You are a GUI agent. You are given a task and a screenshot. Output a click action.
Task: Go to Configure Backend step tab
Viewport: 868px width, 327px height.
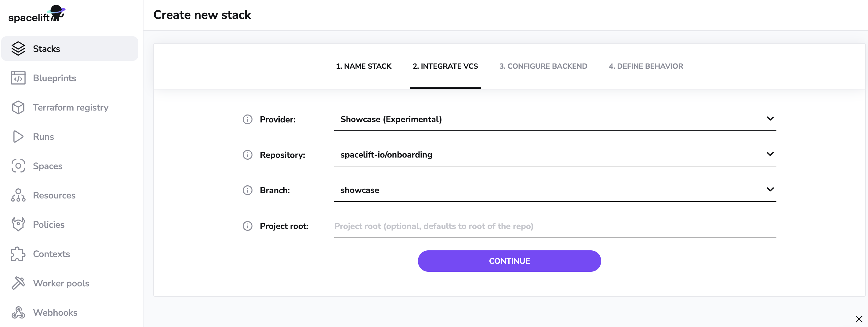pos(543,66)
